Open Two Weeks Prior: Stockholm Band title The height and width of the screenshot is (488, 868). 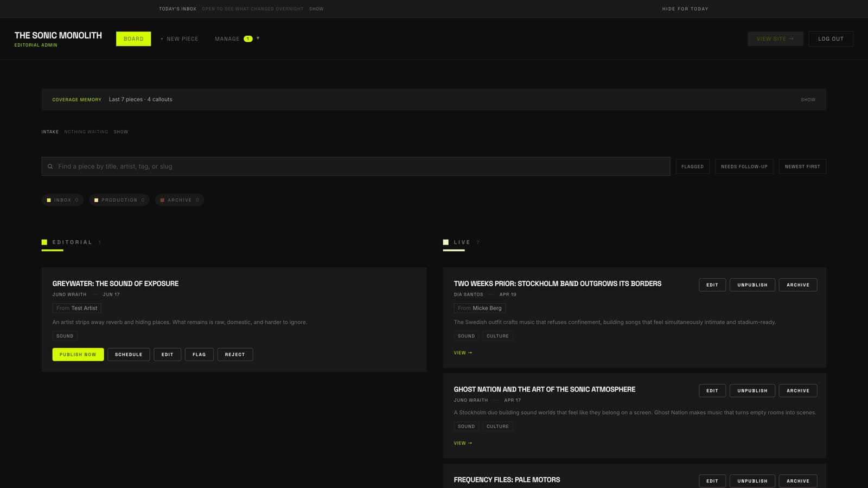click(558, 284)
